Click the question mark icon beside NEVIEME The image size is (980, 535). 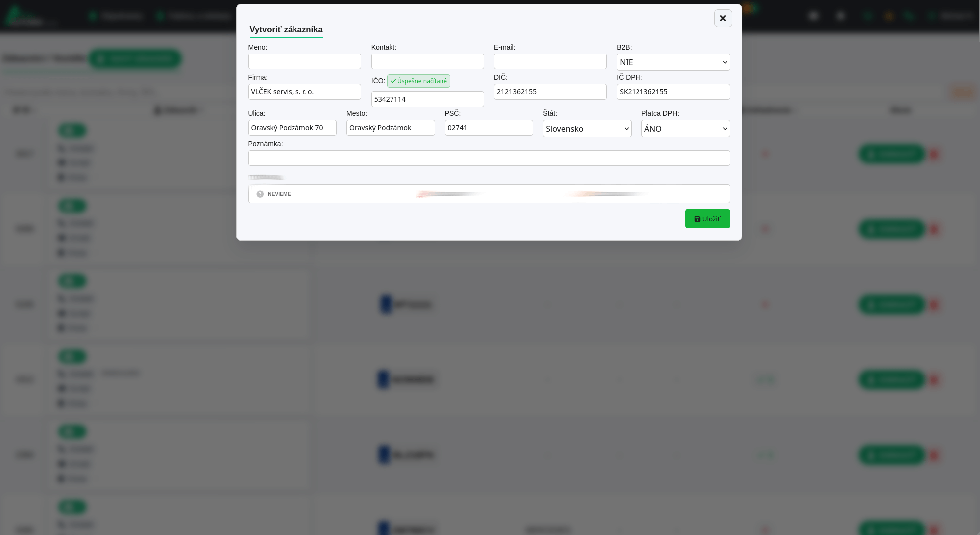[x=260, y=194]
